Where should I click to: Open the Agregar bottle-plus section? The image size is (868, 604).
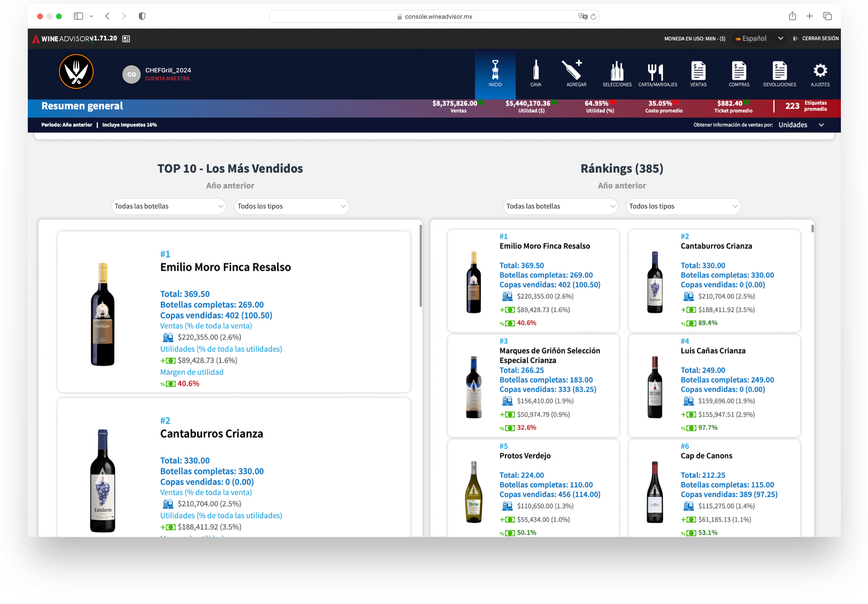coord(576,74)
